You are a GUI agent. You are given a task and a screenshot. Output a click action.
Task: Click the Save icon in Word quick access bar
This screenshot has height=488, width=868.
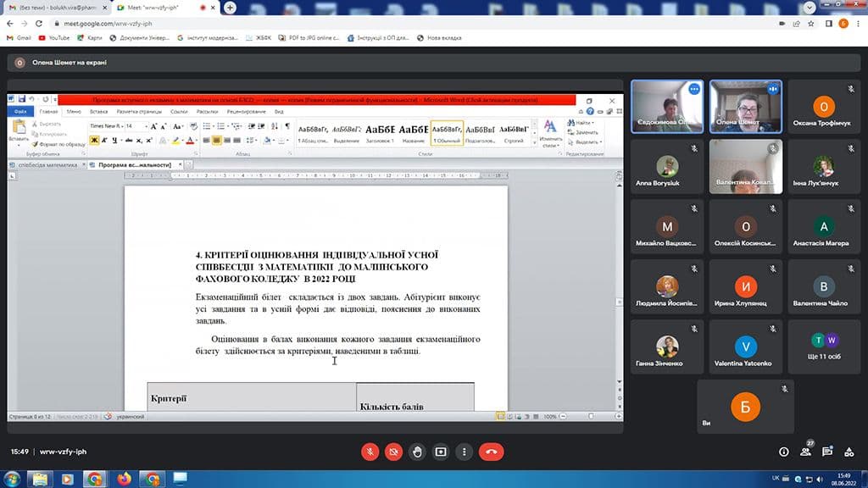(x=21, y=100)
